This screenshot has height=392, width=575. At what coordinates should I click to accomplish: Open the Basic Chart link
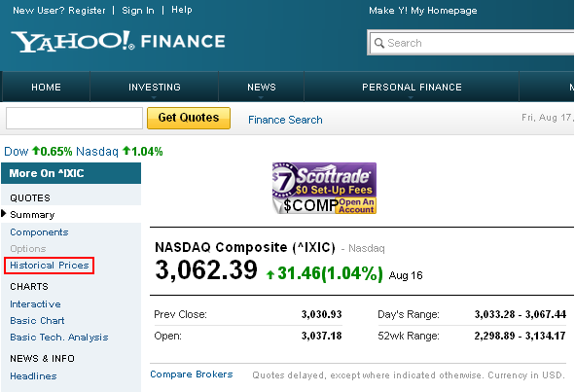tap(37, 320)
